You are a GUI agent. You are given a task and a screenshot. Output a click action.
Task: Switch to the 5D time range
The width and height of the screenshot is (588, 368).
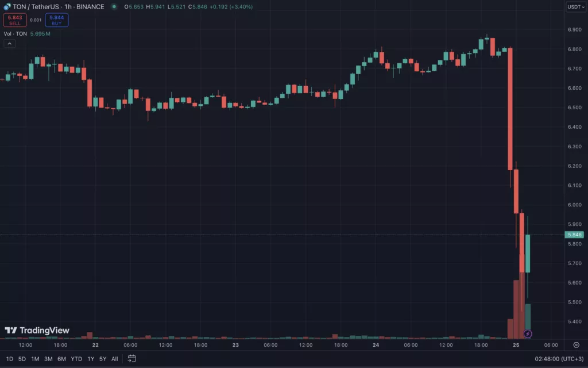(x=22, y=359)
